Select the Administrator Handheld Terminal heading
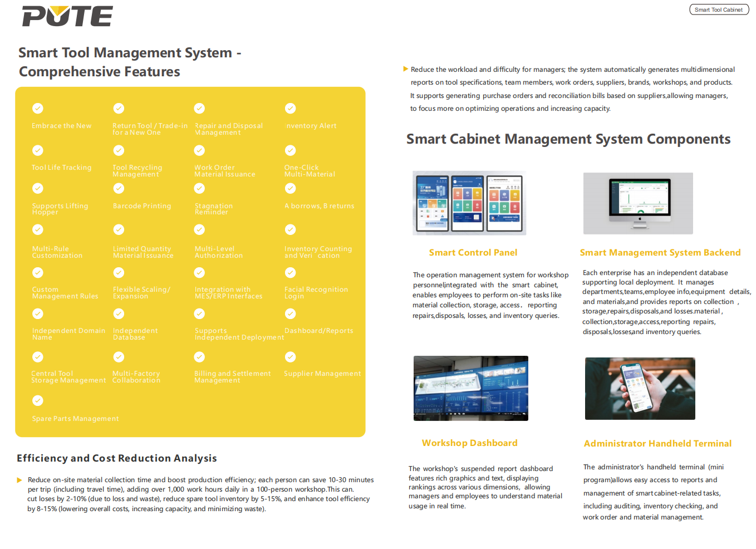The image size is (756, 549). pyautogui.click(x=657, y=444)
